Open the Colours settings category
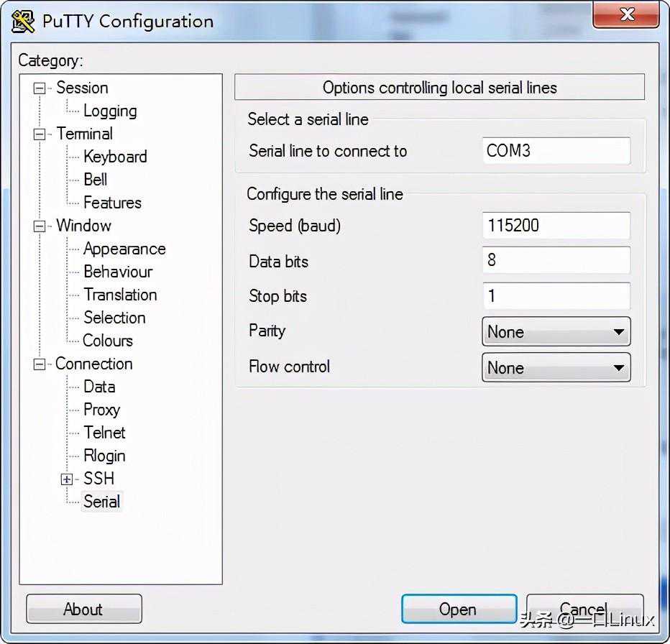Viewport: 670px width, 644px height. point(108,341)
